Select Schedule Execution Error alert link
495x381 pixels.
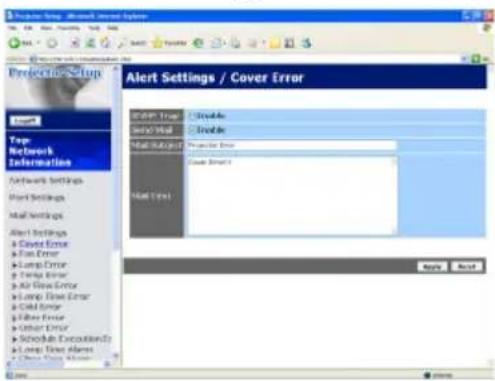[x=65, y=339]
